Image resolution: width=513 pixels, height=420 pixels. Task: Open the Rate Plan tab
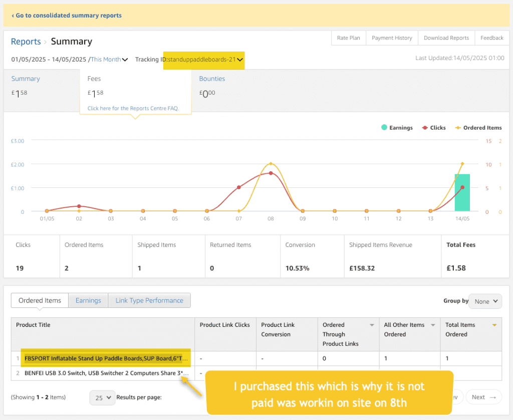(x=348, y=38)
